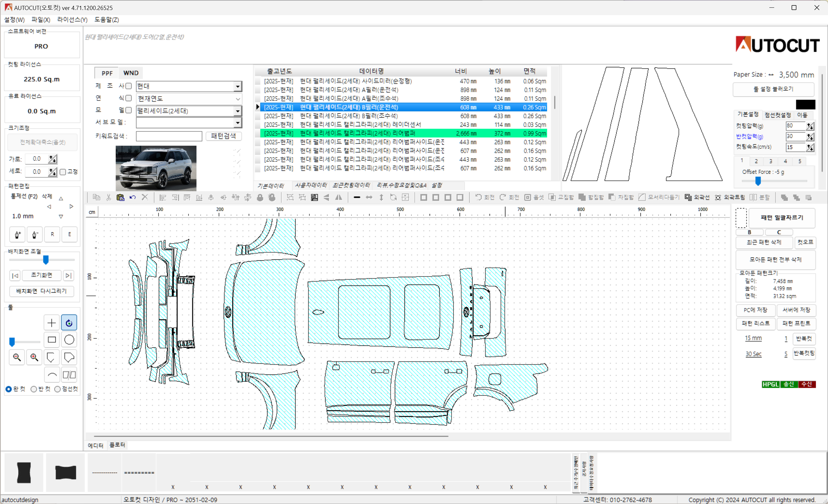The height and width of the screenshot is (504, 828).
Task: Adjust the 반컷압력 stepper arrows
Action: pos(810,137)
